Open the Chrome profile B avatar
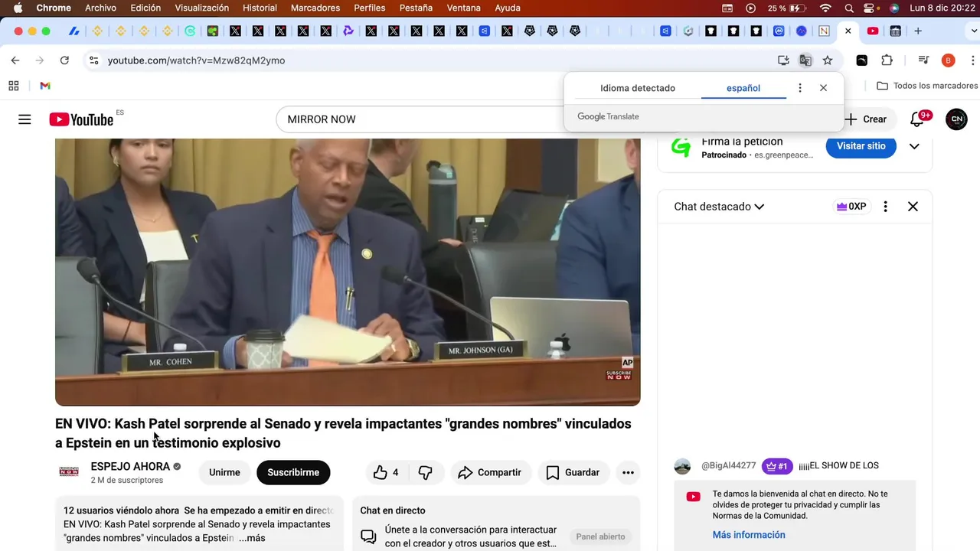Image resolution: width=980 pixels, height=551 pixels. (949, 60)
